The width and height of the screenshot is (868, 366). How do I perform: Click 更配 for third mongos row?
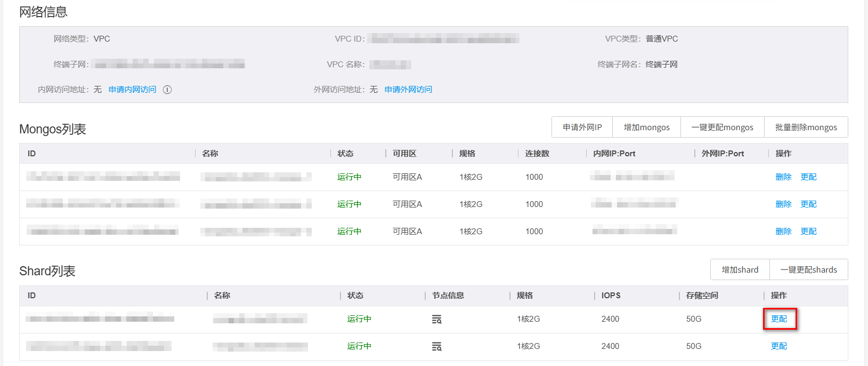[x=808, y=232]
